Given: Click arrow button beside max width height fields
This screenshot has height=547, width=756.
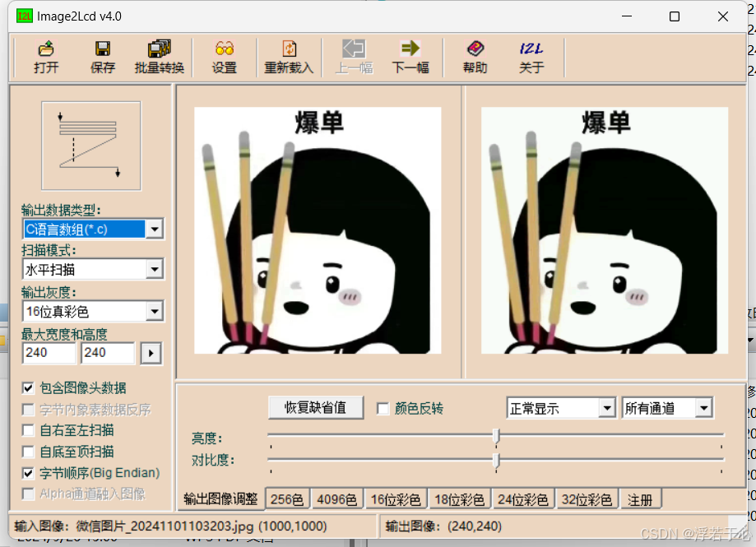Looking at the screenshot, I should point(151,353).
